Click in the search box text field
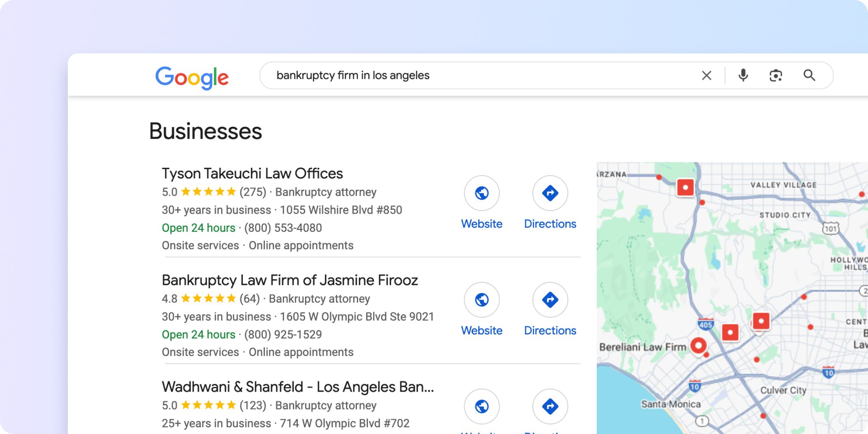Image resolution: width=868 pixels, height=434 pixels. pyautogui.click(x=466, y=75)
